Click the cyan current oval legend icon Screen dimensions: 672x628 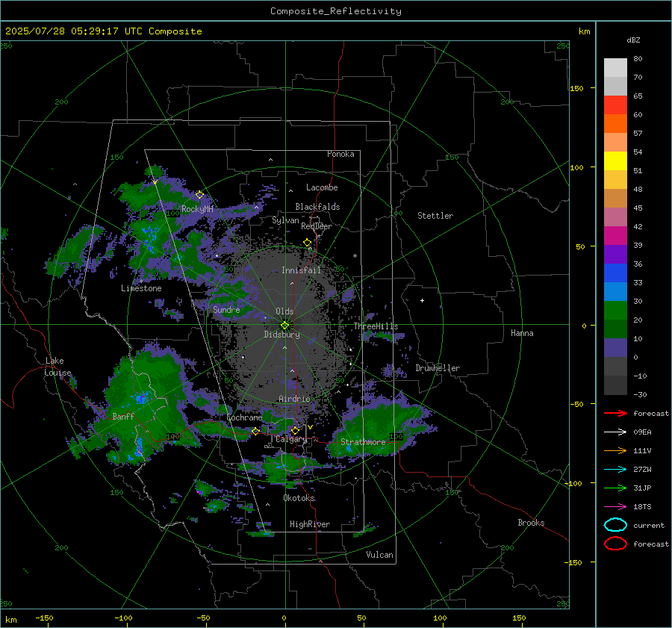coord(615,525)
